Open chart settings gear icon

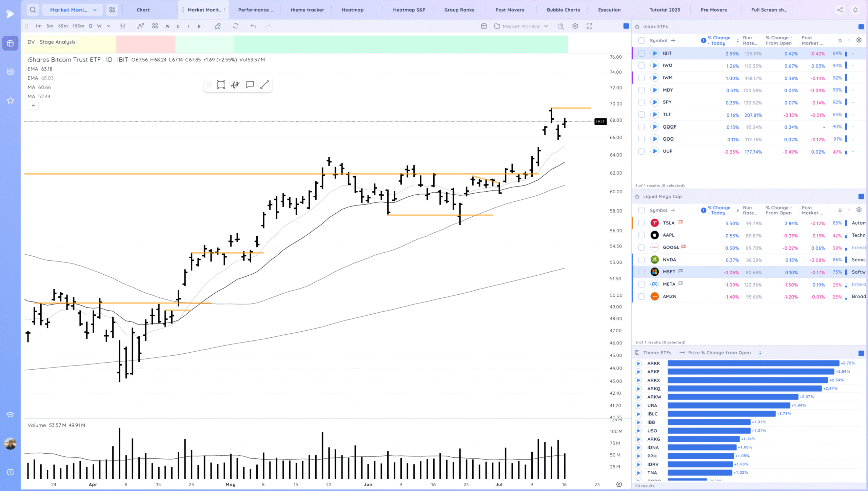(575, 26)
